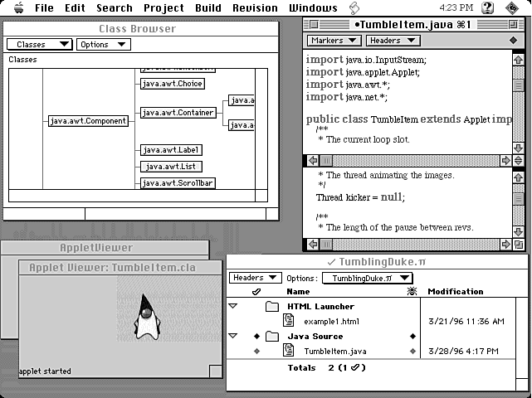
Task: Open the Build menu
Action: pos(208,7)
